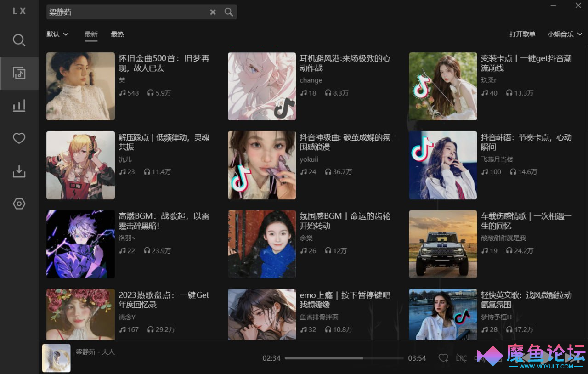This screenshot has height=374, width=588.
Task: Open the leaderboard charts icon in sidebar
Action: (x=19, y=106)
